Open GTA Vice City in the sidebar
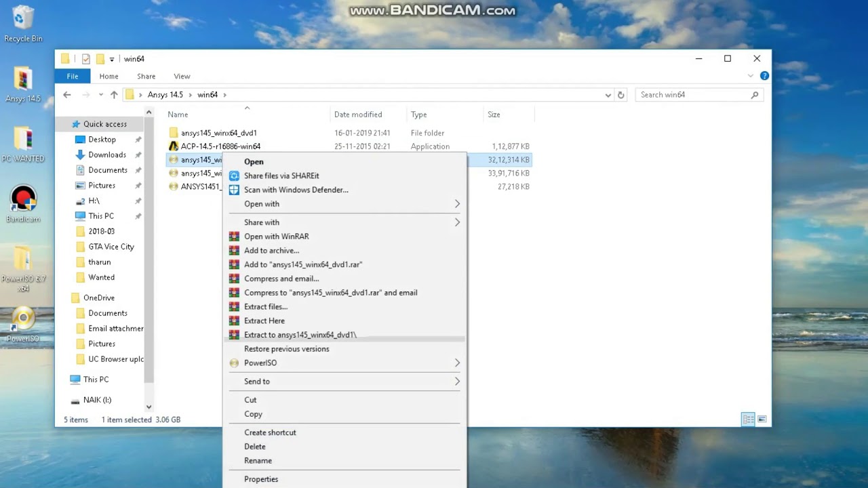Viewport: 868px width, 488px height. 111,247
